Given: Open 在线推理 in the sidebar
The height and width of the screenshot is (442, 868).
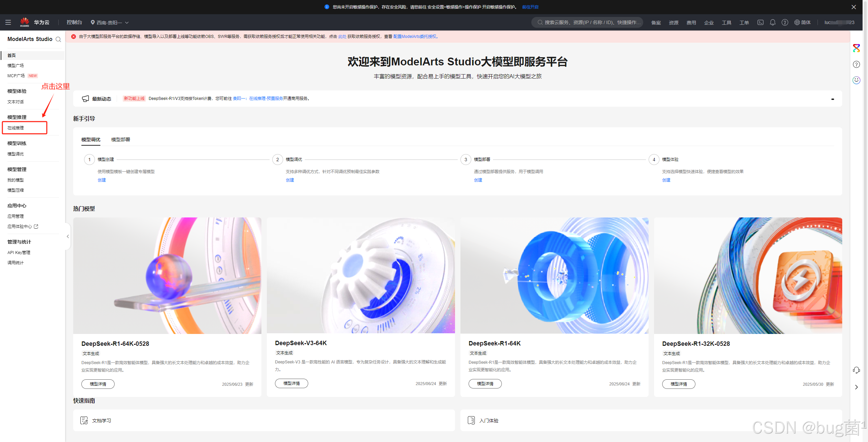Looking at the screenshot, I should [x=16, y=128].
